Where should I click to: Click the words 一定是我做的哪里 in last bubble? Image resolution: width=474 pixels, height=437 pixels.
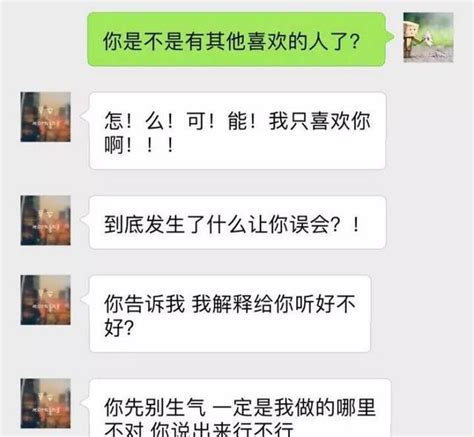coord(294,407)
